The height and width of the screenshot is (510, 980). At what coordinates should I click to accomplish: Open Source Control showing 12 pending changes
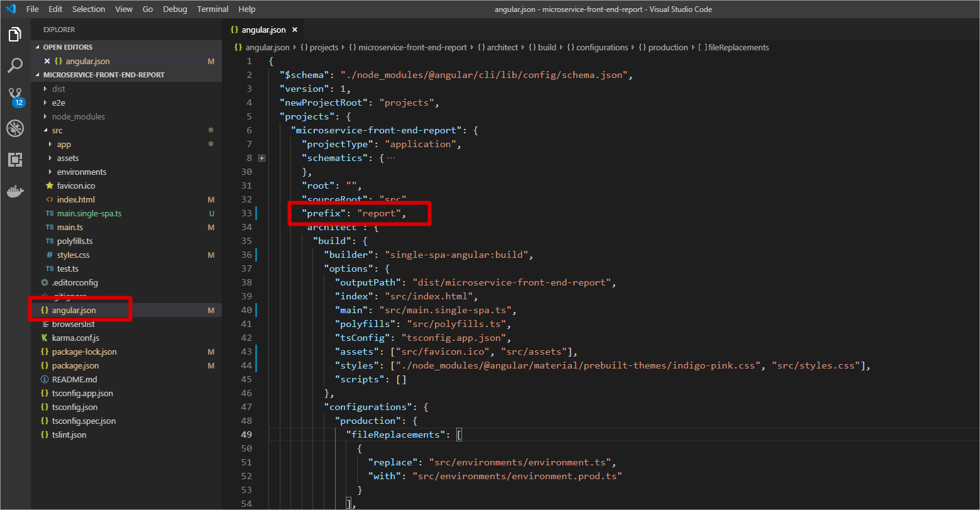(14, 97)
